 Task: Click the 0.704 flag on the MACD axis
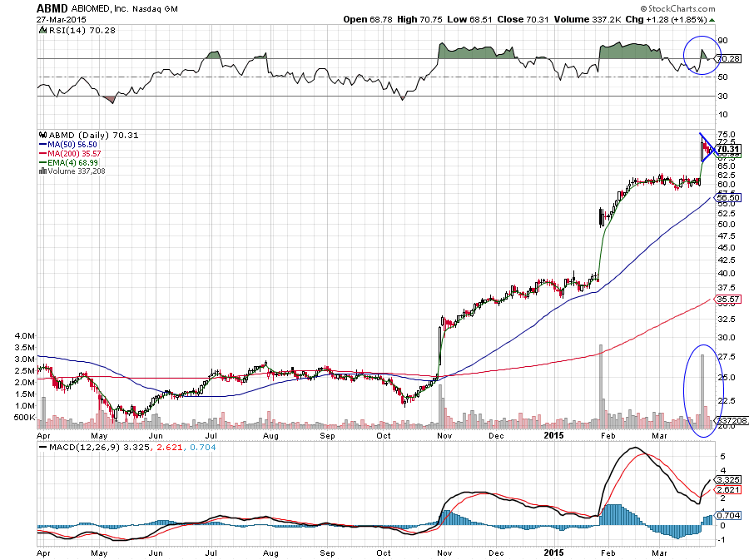pyautogui.click(x=728, y=516)
